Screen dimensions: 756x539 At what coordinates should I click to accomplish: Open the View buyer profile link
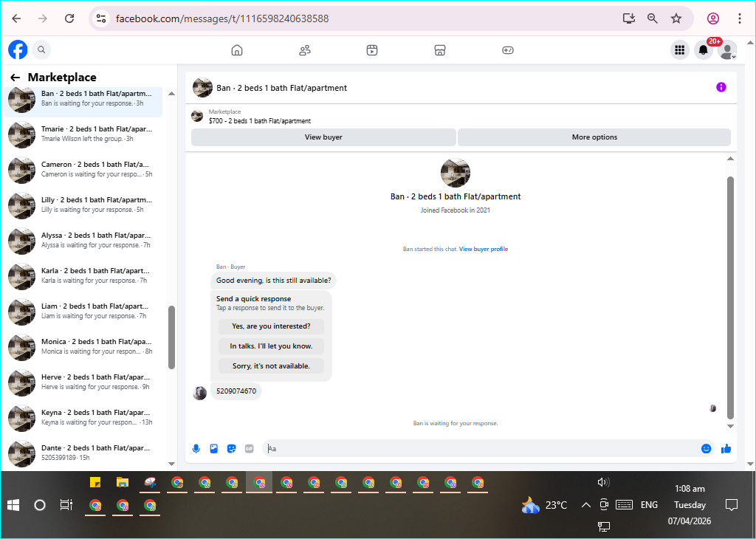483,250
